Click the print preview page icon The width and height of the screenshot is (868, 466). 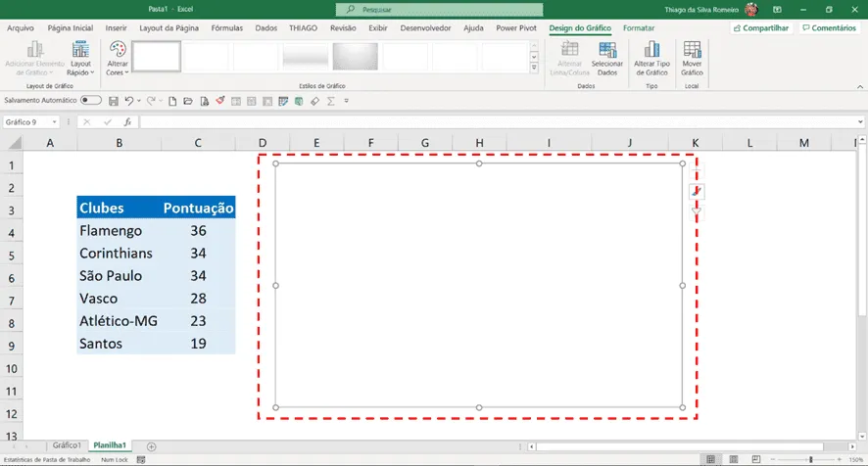pyautogui.click(x=205, y=101)
